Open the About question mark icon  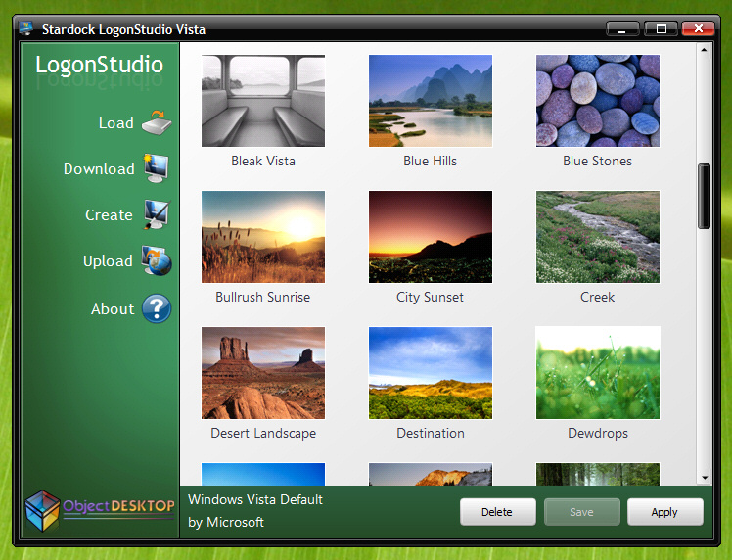click(157, 308)
